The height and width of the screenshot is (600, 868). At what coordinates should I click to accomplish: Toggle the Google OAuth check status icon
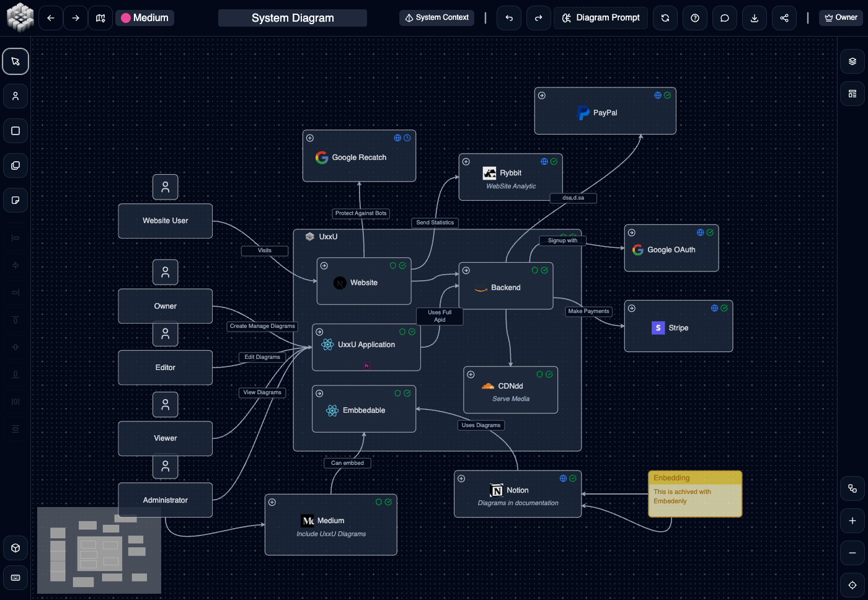tap(710, 232)
